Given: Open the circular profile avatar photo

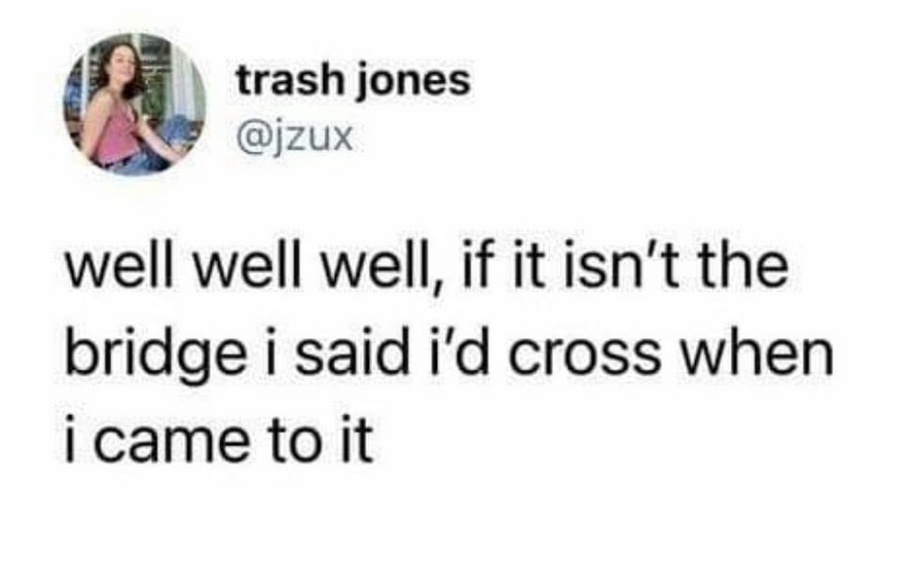Looking at the screenshot, I should coord(135,104).
